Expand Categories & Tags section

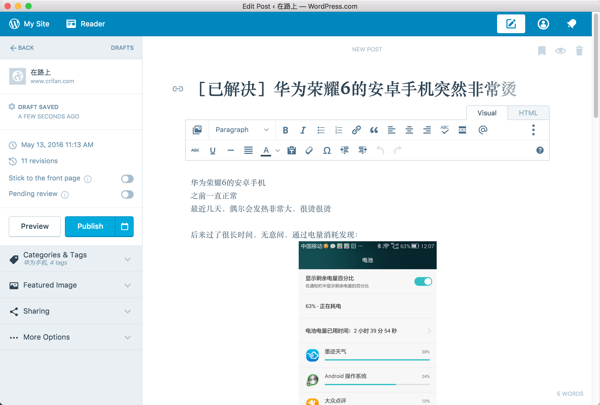(x=71, y=259)
